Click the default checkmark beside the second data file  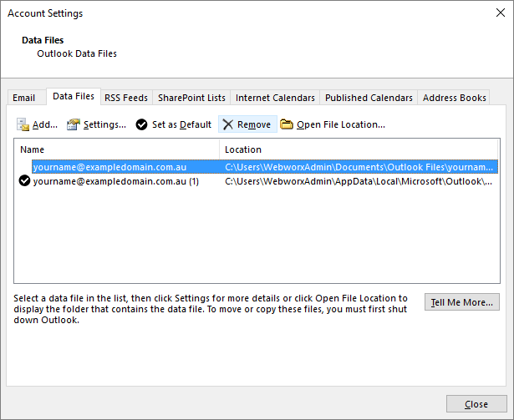pyautogui.click(x=25, y=181)
